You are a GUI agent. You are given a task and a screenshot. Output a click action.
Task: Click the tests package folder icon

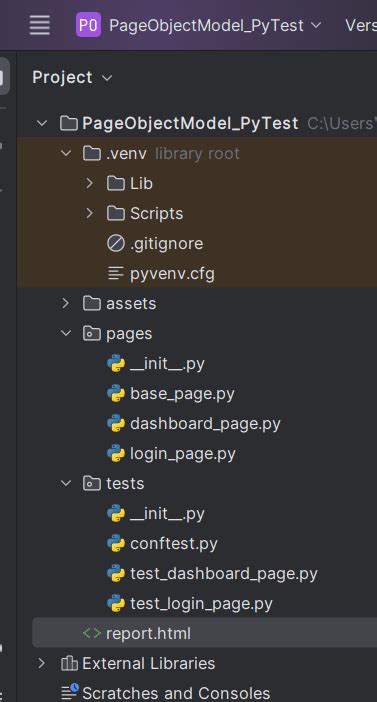92,484
